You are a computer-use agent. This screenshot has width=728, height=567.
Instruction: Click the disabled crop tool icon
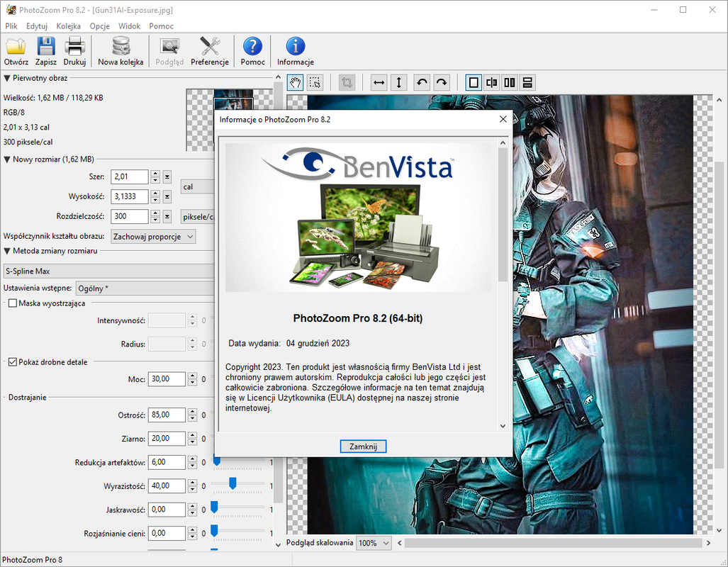click(x=347, y=83)
